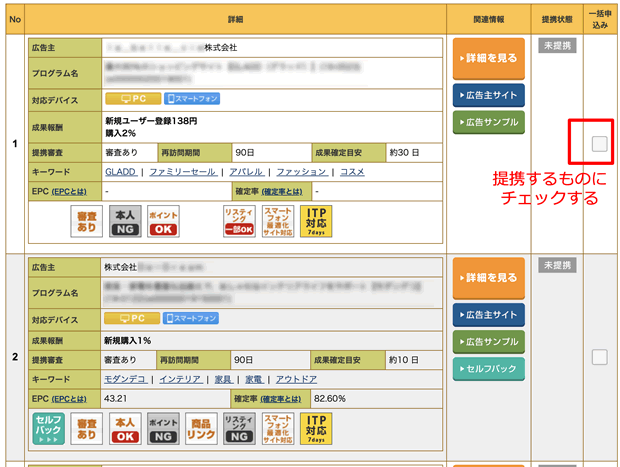Click the リスティング一部OK icon in program 1
This screenshot has width=620, height=467.
pyautogui.click(x=240, y=221)
